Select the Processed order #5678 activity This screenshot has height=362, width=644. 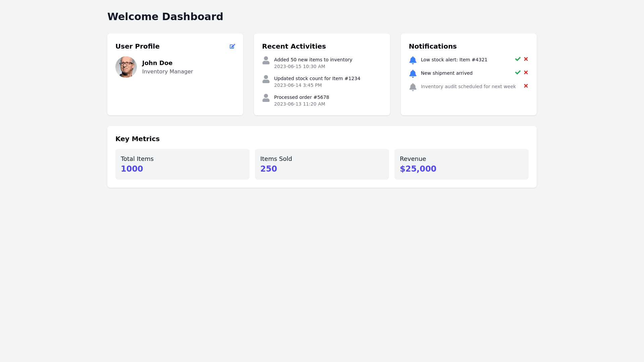[301, 97]
